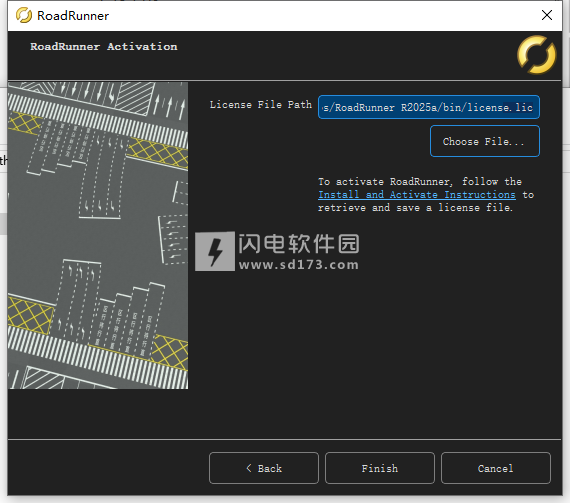Click the License File Path input field

pyautogui.click(x=429, y=107)
